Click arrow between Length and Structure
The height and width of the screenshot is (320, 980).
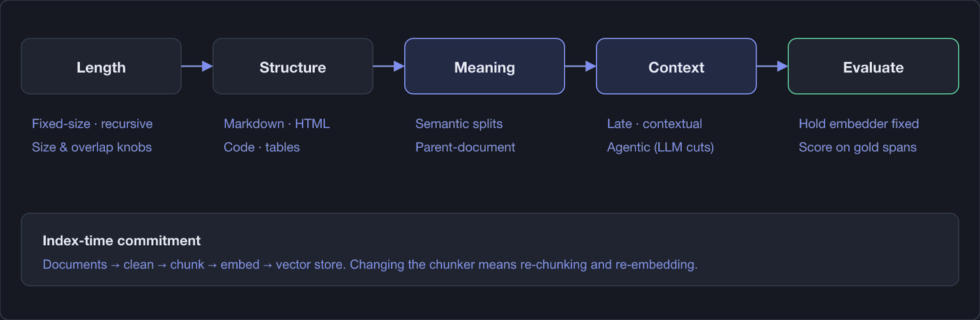click(197, 66)
